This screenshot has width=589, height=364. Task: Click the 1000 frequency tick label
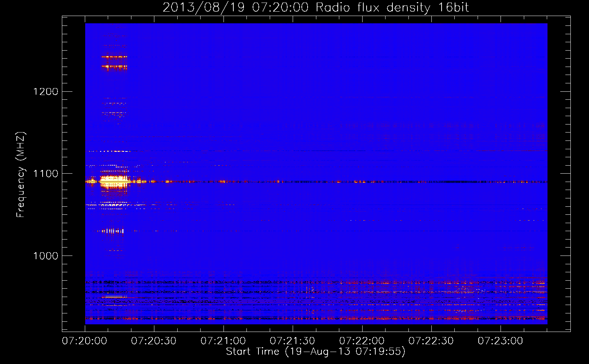coord(46,256)
